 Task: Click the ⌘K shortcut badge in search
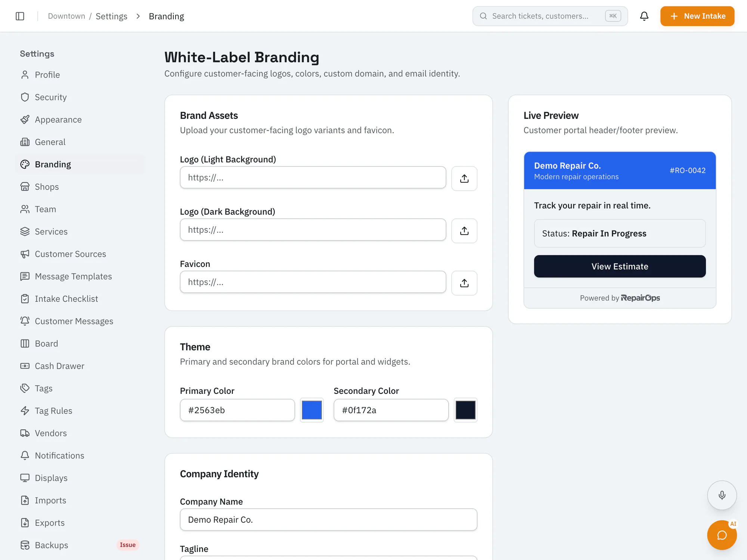coord(613,16)
